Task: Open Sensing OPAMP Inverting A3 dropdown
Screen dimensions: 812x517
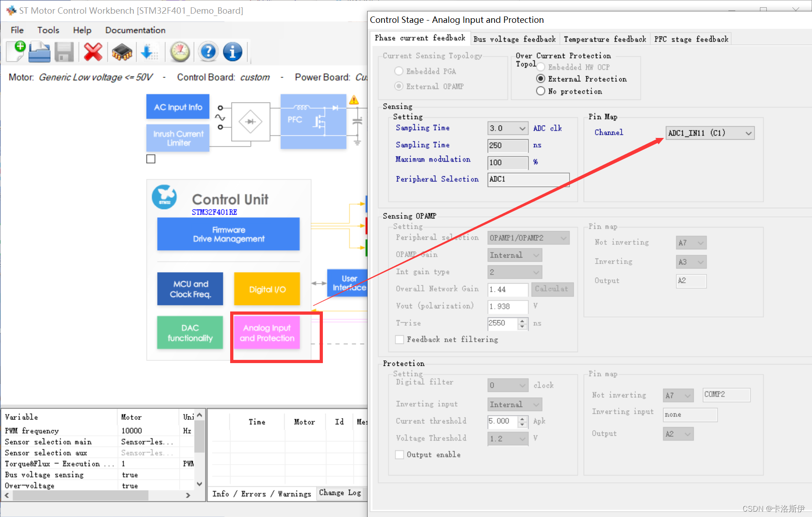Action: [691, 262]
